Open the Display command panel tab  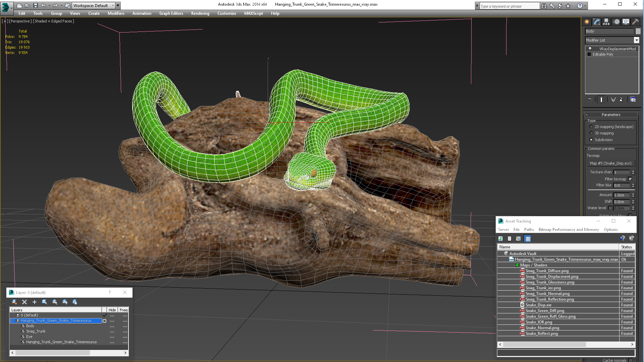(x=626, y=22)
